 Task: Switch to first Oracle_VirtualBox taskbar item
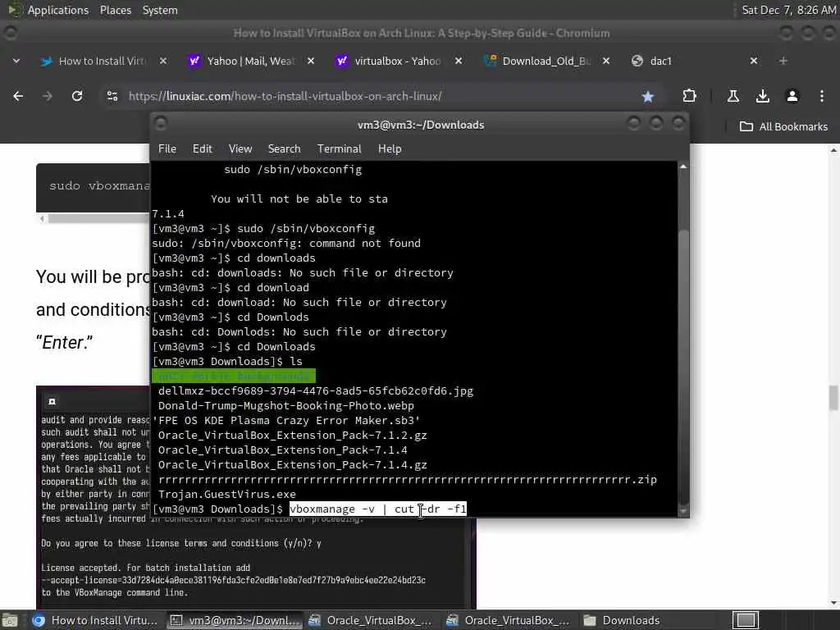click(x=372, y=620)
